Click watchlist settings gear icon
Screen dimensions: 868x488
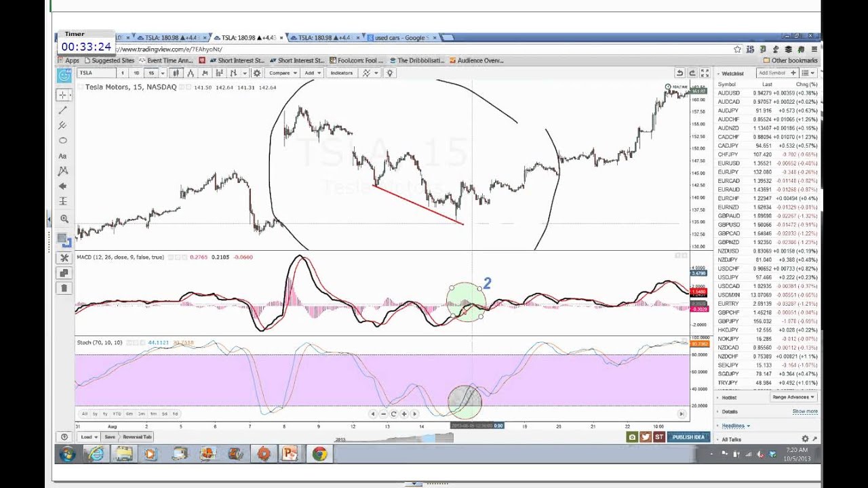point(805,439)
